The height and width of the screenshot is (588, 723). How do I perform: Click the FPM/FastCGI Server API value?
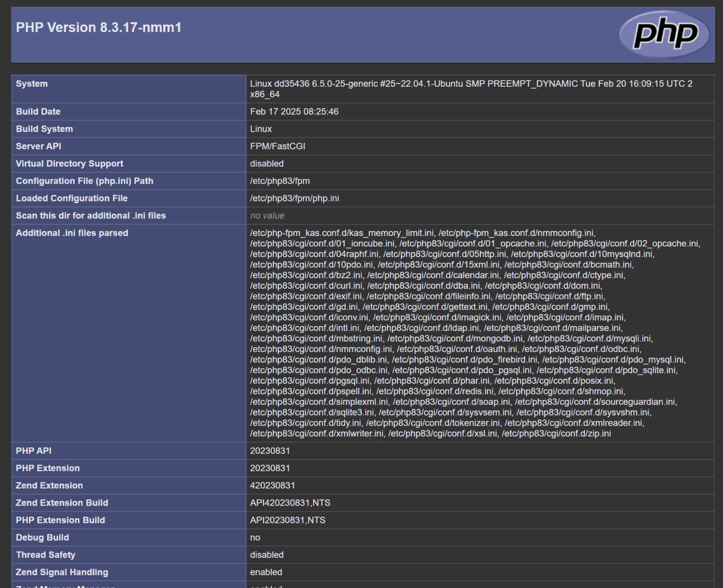point(278,146)
